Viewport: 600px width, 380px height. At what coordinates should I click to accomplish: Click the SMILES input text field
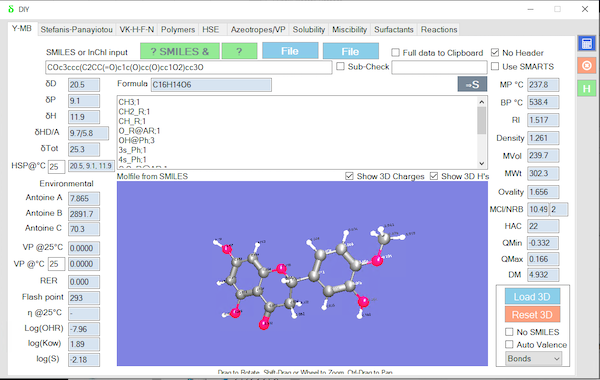pyautogui.click(x=189, y=67)
